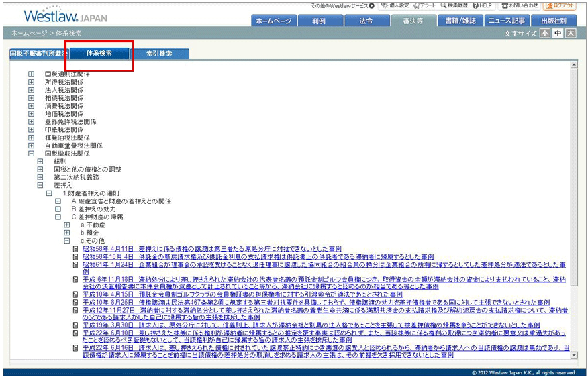Image resolution: width=588 pixels, height=377 pixels.
Task: Open document icon for 平成10年 8月25日 entry
Action: point(75,302)
